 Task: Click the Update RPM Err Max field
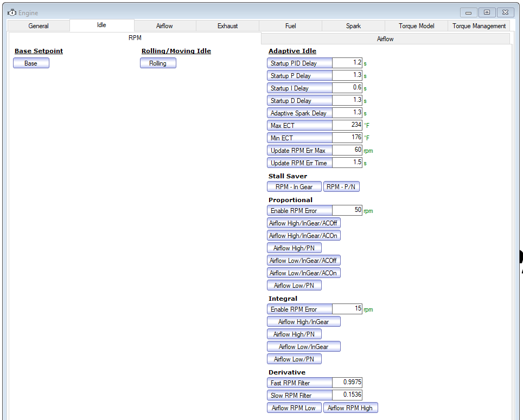[x=347, y=150]
